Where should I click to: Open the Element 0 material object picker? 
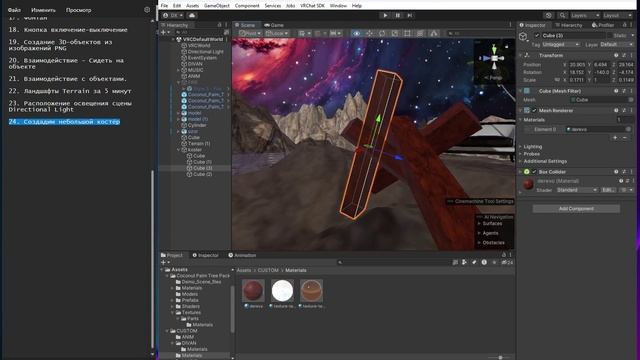[629, 129]
